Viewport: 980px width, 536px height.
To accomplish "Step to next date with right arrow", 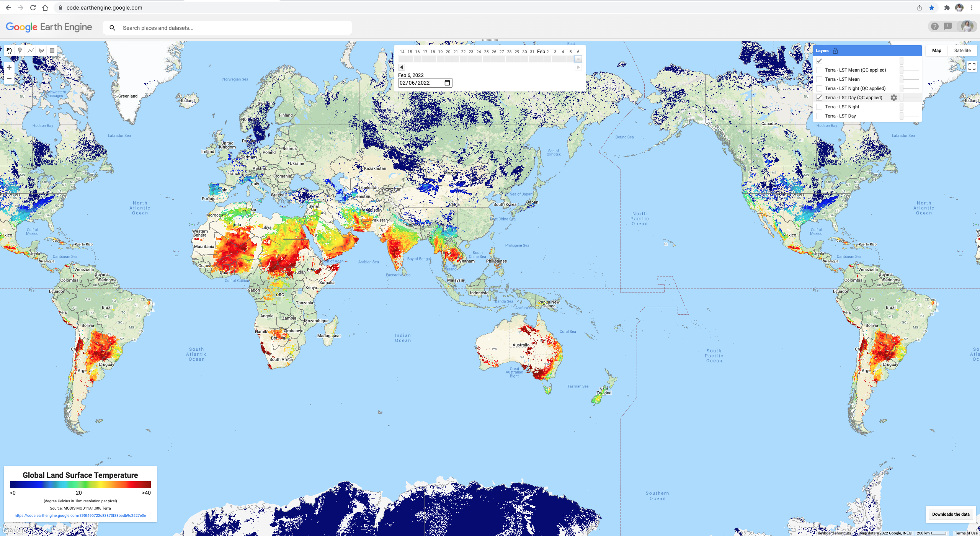I will click(x=578, y=67).
